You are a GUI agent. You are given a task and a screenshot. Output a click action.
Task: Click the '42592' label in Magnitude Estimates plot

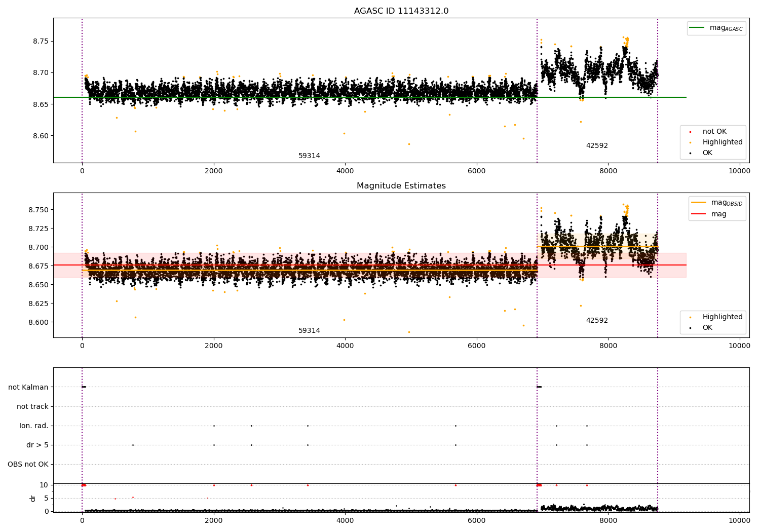(x=597, y=321)
